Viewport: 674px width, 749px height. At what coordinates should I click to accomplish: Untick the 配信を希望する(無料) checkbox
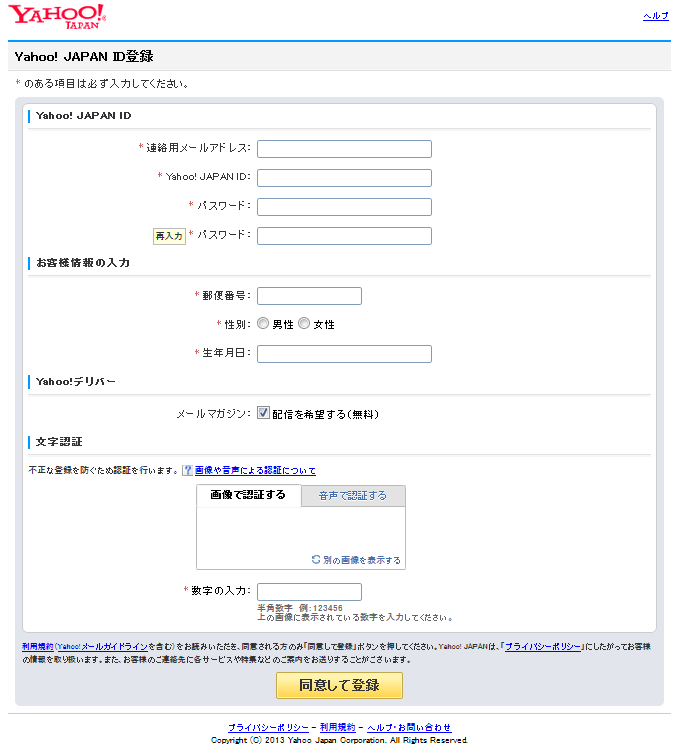point(263,413)
